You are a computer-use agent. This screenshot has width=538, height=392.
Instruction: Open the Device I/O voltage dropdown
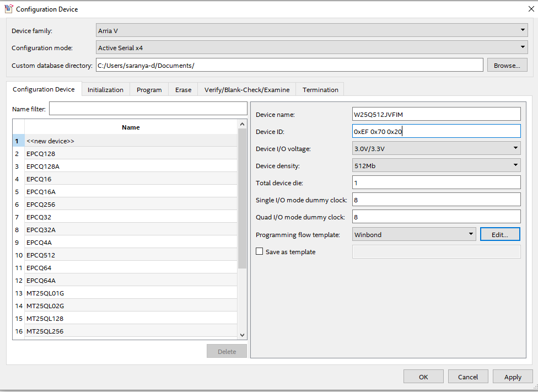(436, 148)
